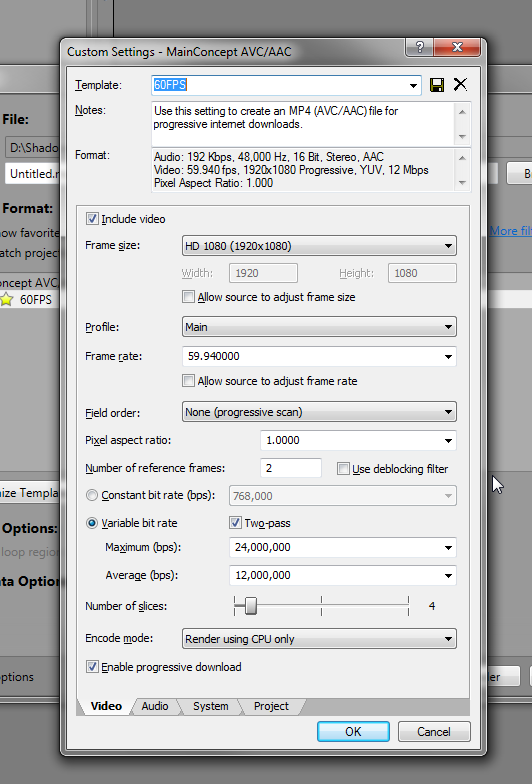Select the 60FPS row in the background window

(x=30, y=300)
